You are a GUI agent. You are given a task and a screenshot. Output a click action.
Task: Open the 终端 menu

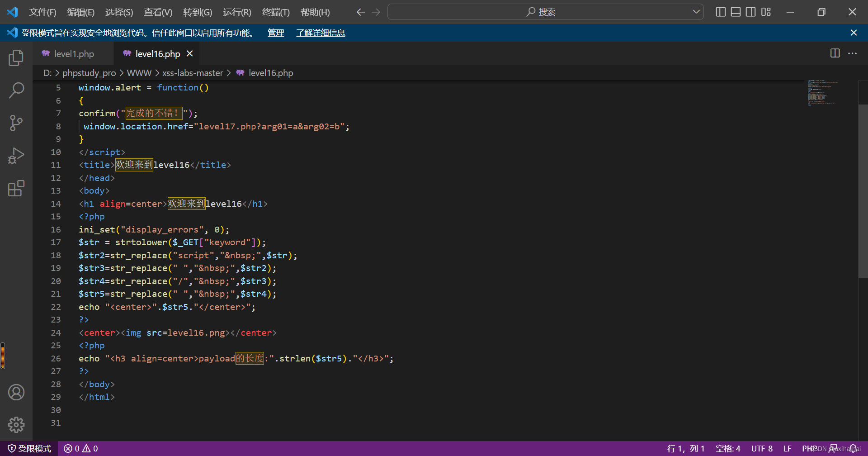(276, 12)
